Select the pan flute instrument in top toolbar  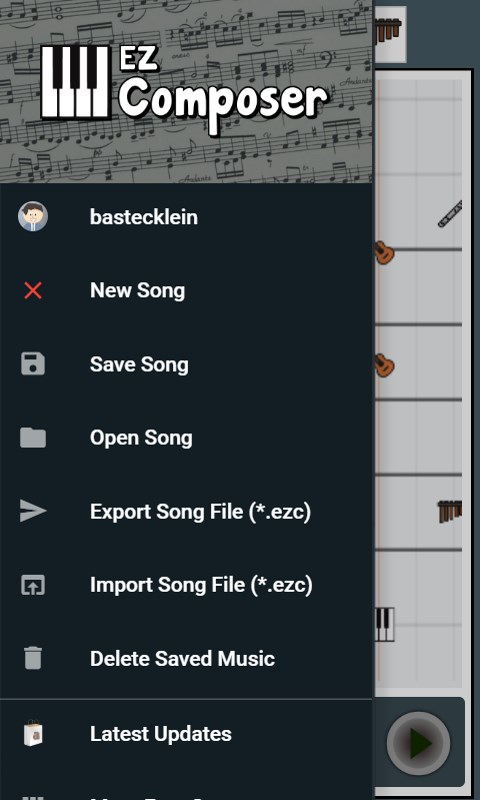[x=391, y=33]
